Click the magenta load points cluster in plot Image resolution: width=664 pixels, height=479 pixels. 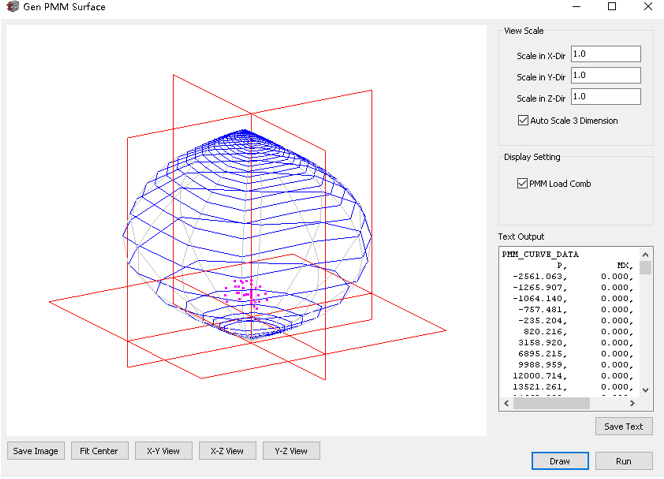(248, 292)
